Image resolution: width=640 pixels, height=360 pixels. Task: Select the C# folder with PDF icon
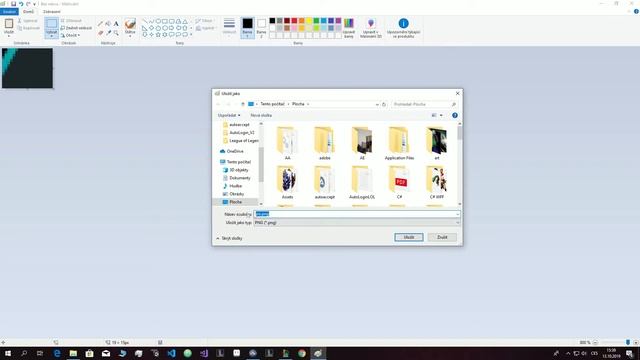[399, 182]
